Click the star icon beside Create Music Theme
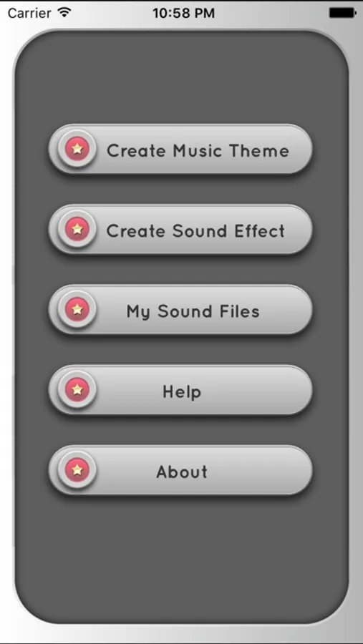 coord(77,149)
